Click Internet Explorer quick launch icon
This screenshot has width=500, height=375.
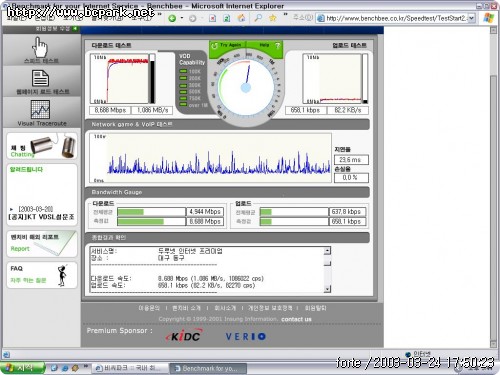tap(65, 368)
